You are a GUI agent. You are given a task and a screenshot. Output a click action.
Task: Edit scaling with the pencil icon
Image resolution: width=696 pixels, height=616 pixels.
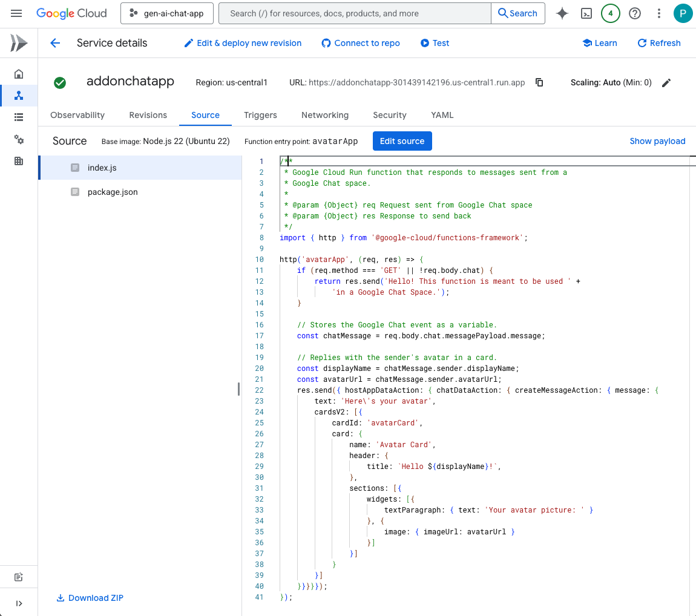pos(666,83)
